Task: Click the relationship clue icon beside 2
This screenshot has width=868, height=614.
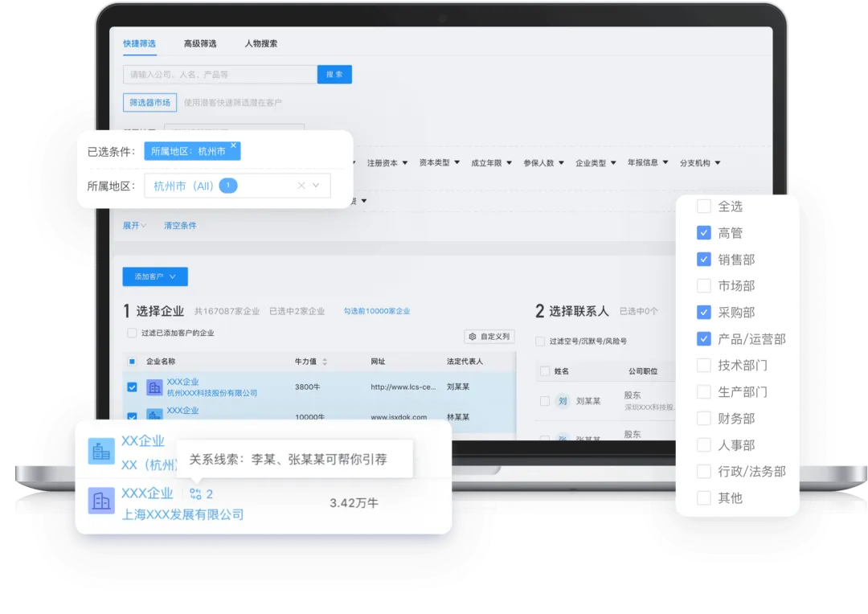Action: pos(195,493)
